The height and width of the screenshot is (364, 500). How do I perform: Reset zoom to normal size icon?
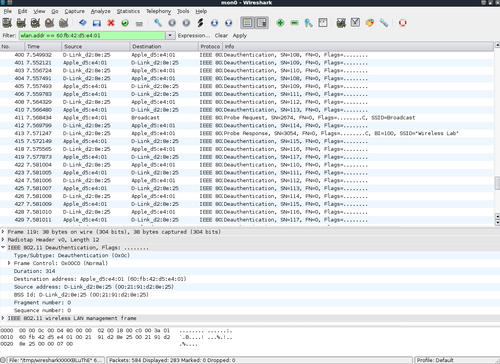(309, 23)
